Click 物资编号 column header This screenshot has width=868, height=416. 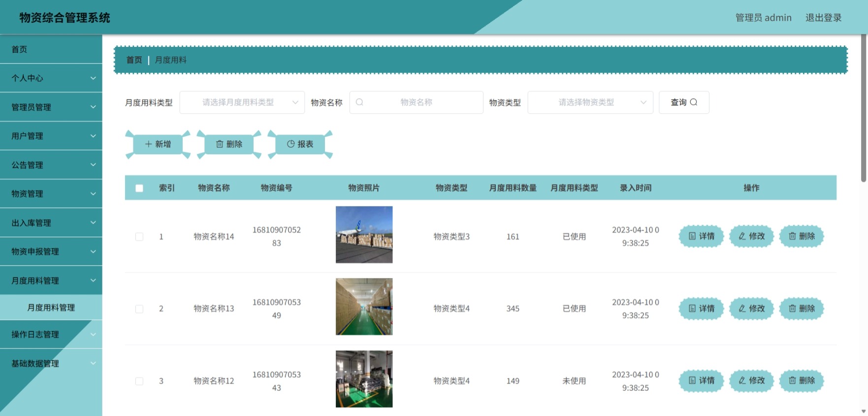pyautogui.click(x=276, y=188)
